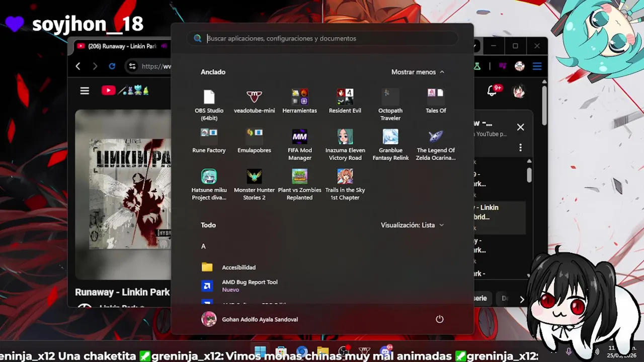Focus the Start menu search box
The width and height of the screenshot is (644, 362).
(323, 38)
